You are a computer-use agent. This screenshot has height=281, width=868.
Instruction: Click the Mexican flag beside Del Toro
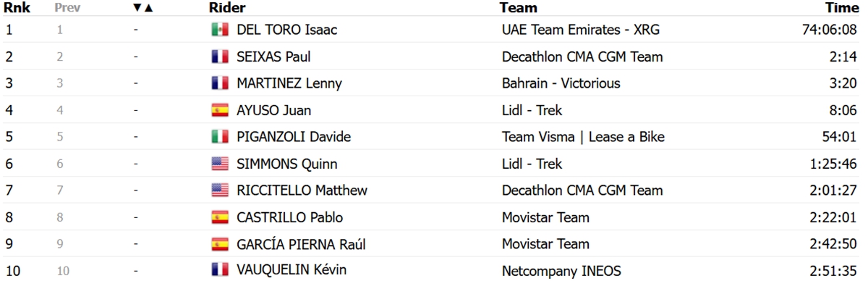(x=220, y=30)
